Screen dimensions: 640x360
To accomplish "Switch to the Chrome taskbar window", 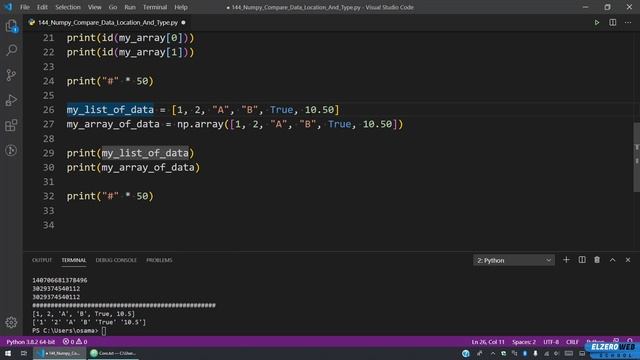I will (113, 353).
